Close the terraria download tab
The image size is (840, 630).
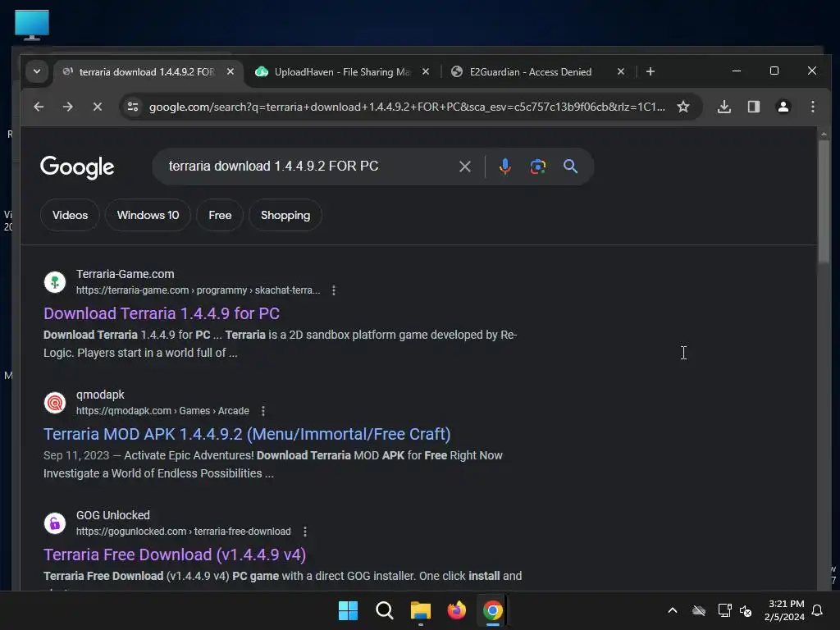coord(231,71)
